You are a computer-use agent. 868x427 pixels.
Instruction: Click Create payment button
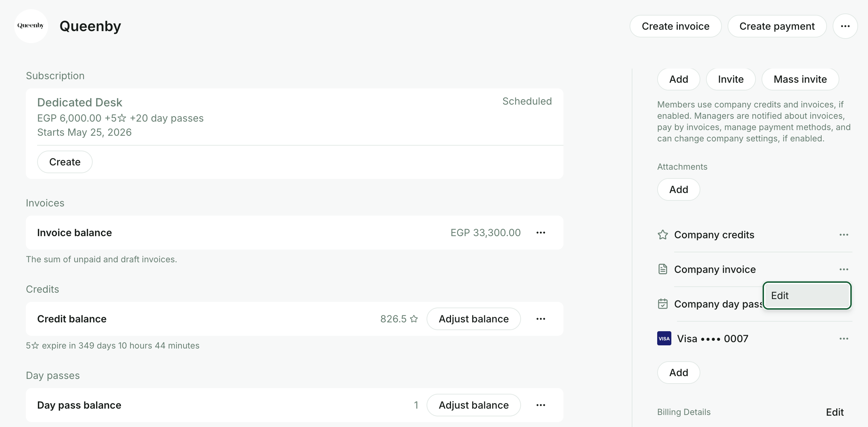[x=777, y=26]
